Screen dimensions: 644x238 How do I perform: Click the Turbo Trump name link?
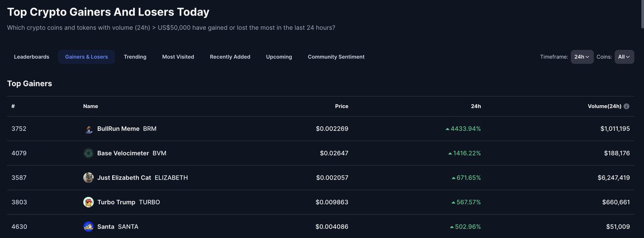pyautogui.click(x=116, y=202)
